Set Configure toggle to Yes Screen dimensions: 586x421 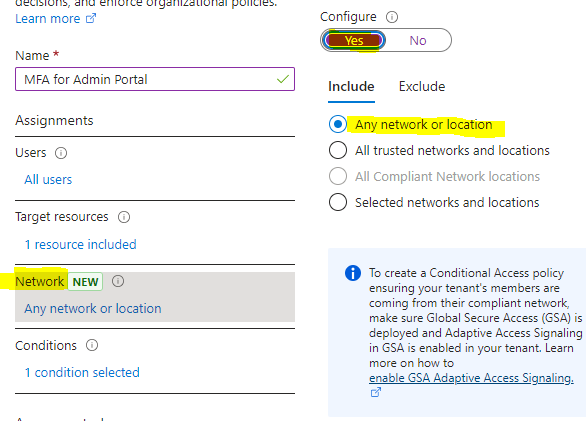click(354, 40)
